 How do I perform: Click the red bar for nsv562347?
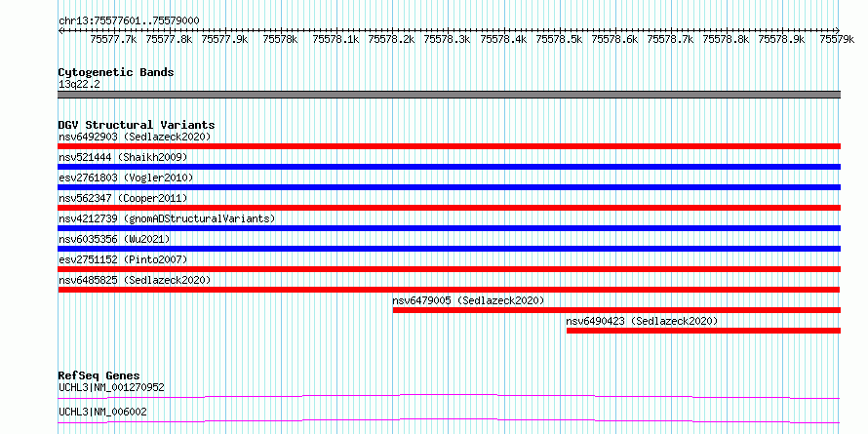pyautogui.click(x=450, y=208)
